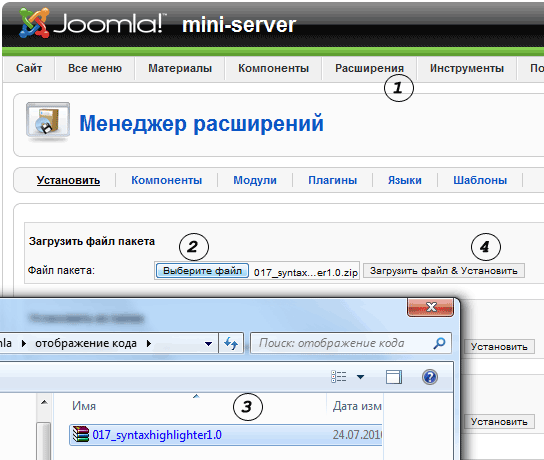544x460 pixels.
Task: Toggle the preview pane icon
Action: click(394, 377)
